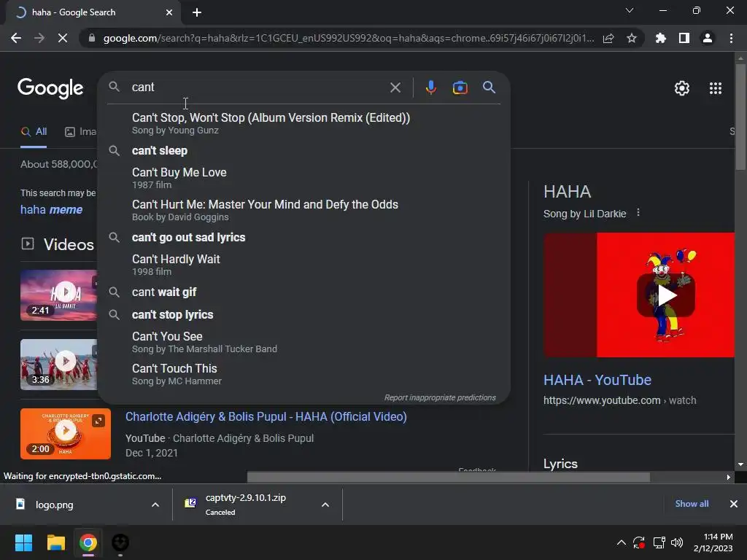Choose suggestion can't sleep
Image resolution: width=747 pixels, height=560 pixels.
tap(304, 150)
